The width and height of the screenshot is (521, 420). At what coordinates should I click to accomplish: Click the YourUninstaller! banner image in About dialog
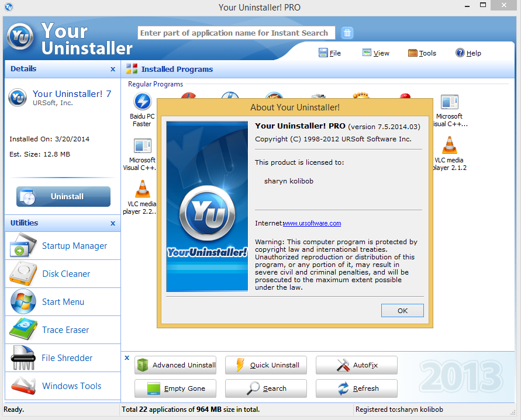pos(207,207)
